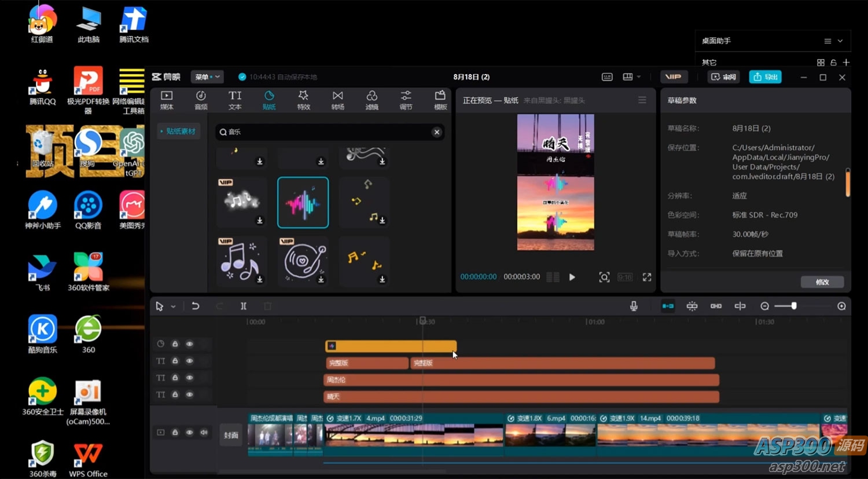Expand the layout options dropdown arrow
Viewport: 868px width, 479px height.
(x=639, y=77)
